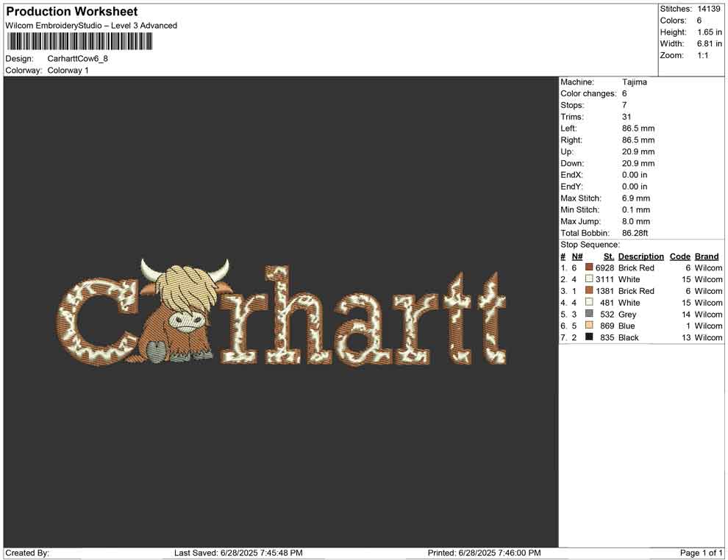This screenshot has height=560, width=728.
Task: Click the St. column header
Action: point(609,256)
